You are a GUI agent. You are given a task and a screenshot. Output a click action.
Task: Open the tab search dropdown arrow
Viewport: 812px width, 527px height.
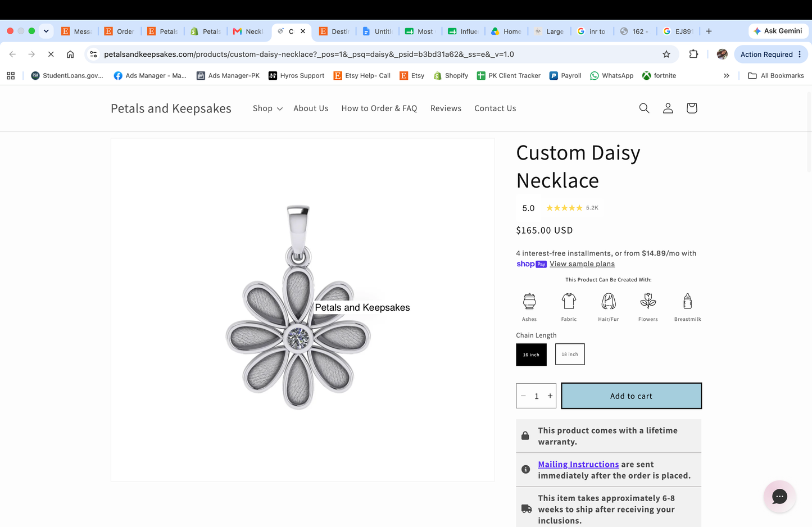46,31
